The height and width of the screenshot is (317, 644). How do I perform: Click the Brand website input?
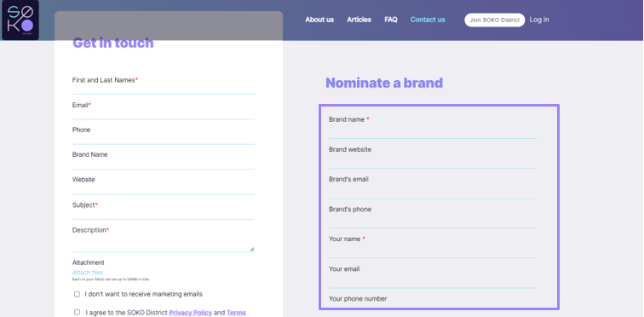[x=433, y=162]
